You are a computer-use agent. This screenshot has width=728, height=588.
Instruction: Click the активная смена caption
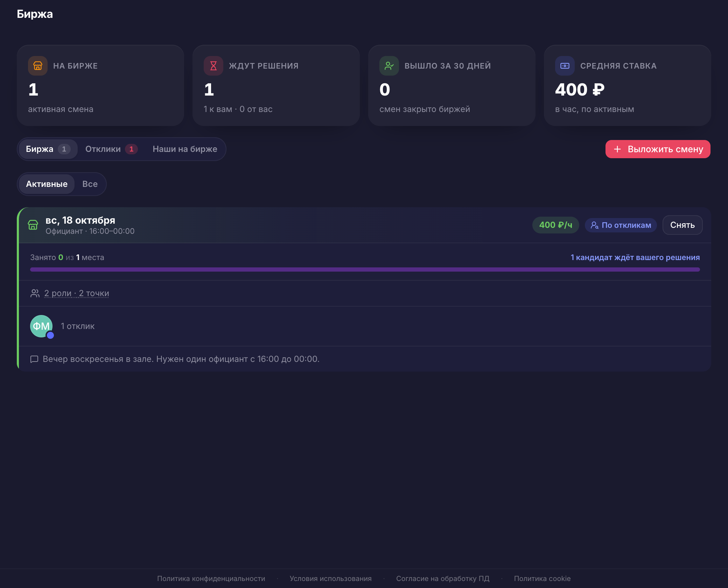coord(61,109)
